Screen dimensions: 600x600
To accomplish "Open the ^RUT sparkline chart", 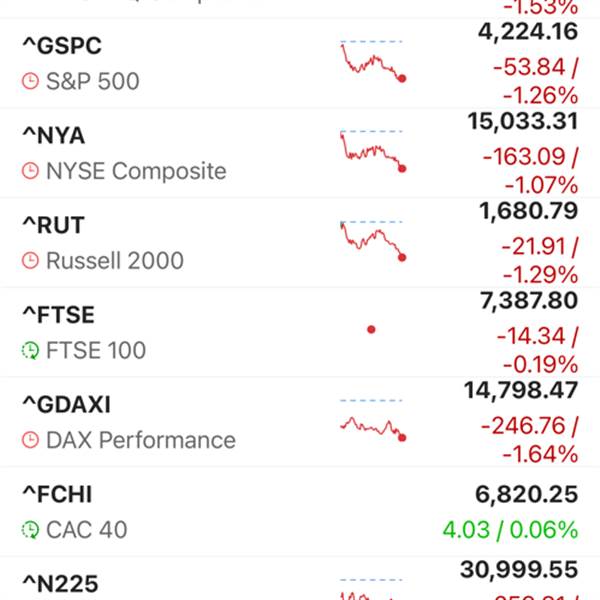I will pyautogui.click(x=373, y=241).
